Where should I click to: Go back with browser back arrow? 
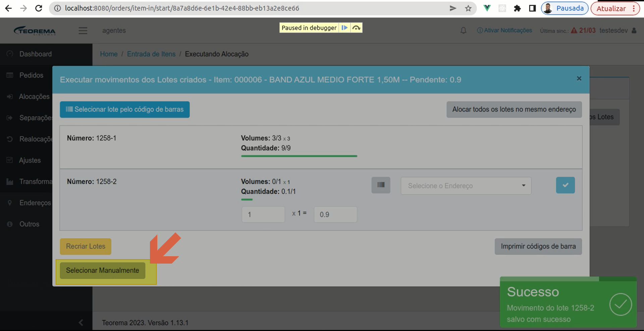click(x=8, y=8)
